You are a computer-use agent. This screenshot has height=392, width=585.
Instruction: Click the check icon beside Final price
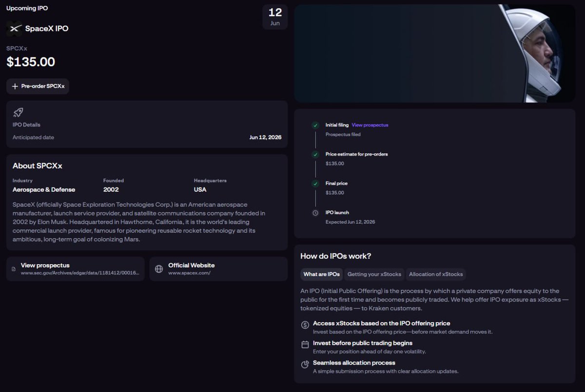315,184
